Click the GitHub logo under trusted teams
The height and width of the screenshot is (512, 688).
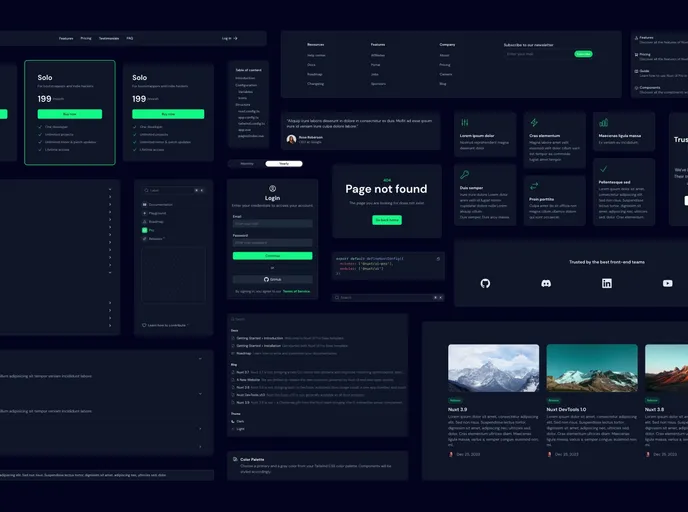[x=485, y=284]
